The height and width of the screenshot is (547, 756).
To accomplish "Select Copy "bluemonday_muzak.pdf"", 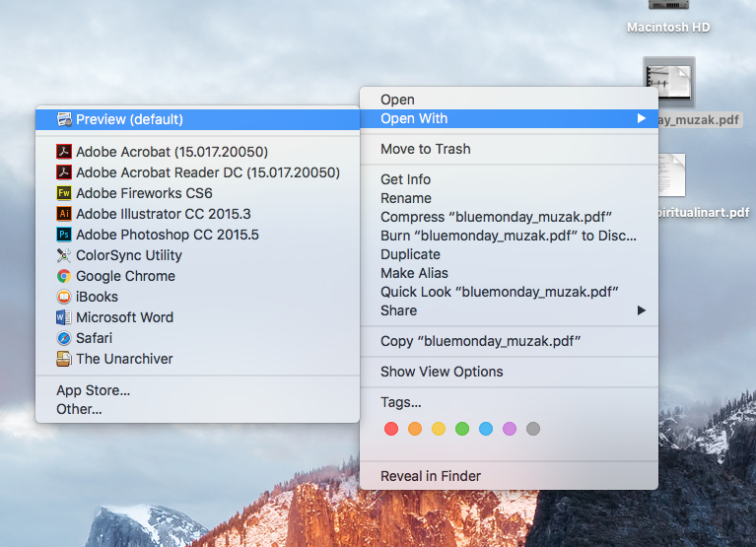I will 510,341.
